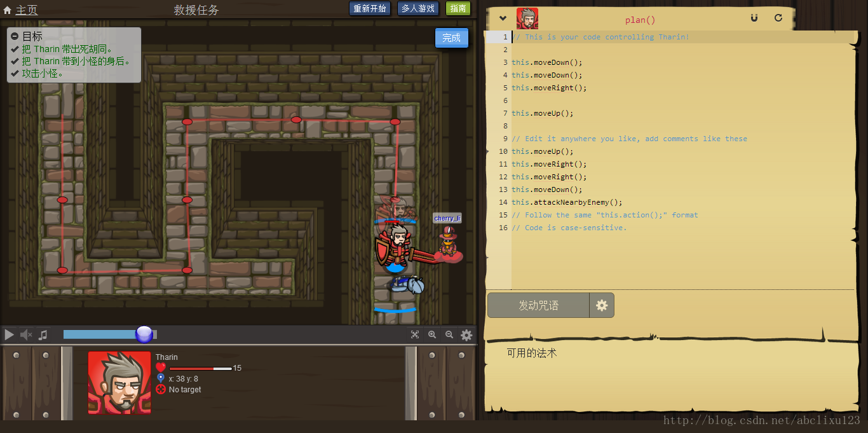Image resolution: width=868 pixels, height=433 pixels.
Task: Zoom out the game view
Action: 449,334
